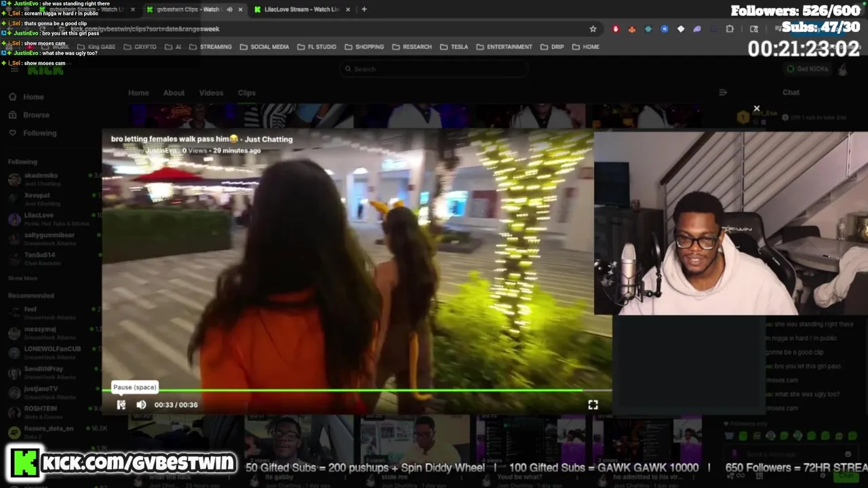Image resolution: width=868 pixels, height=488 pixels.
Task: Enter fullscreen on the clip player
Action: click(x=593, y=405)
